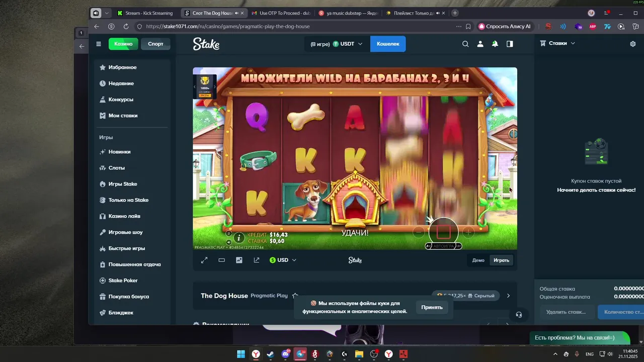Open a new browser tab

pyautogui.click(x=455, y=13)
